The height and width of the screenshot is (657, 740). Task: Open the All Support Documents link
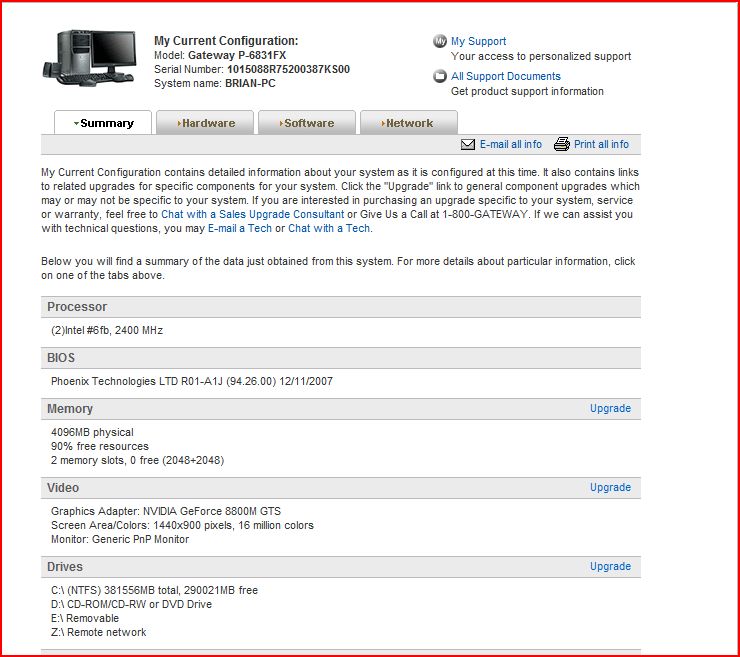click(x=506, y=76)
